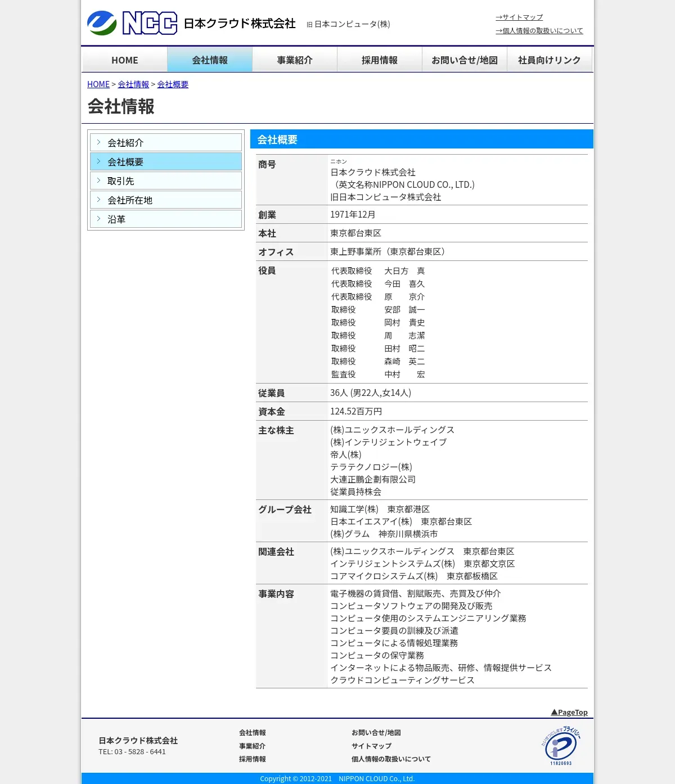Click the footer 会社情報 link
This screenshot has height=784, width=675.
point(253,733)
